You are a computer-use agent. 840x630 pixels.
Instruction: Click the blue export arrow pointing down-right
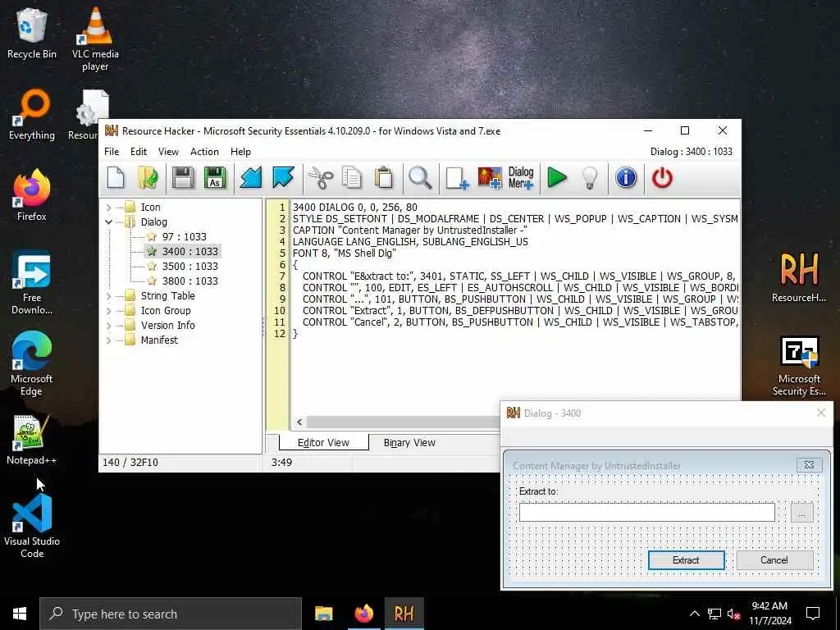coord(283,178)
